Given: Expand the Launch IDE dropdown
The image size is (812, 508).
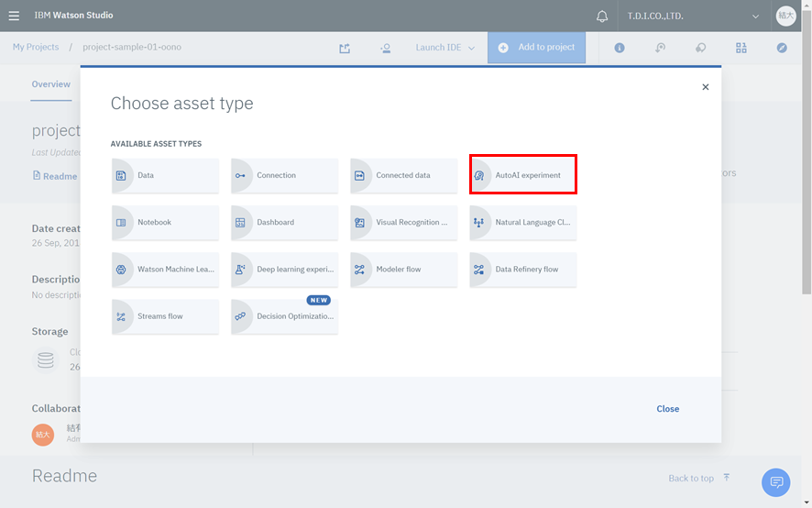Looking at the screenshot, I should click(445, 48).
